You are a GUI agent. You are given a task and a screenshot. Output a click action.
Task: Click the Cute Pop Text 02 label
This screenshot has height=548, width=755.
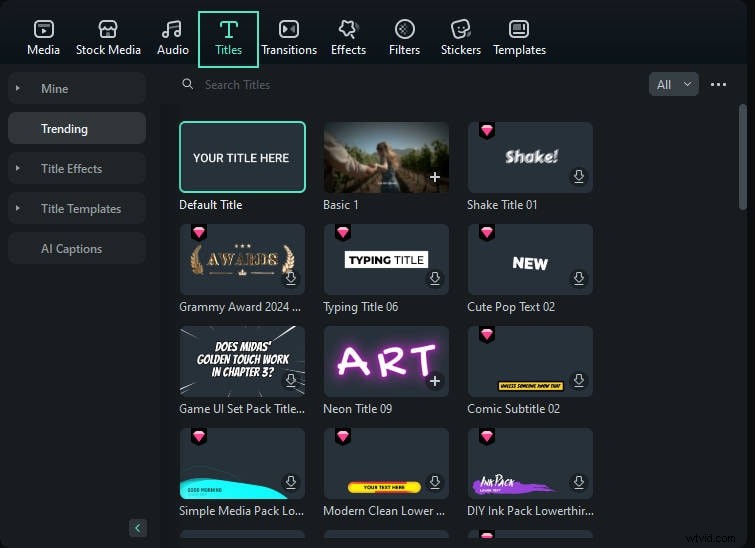(511, 307)
